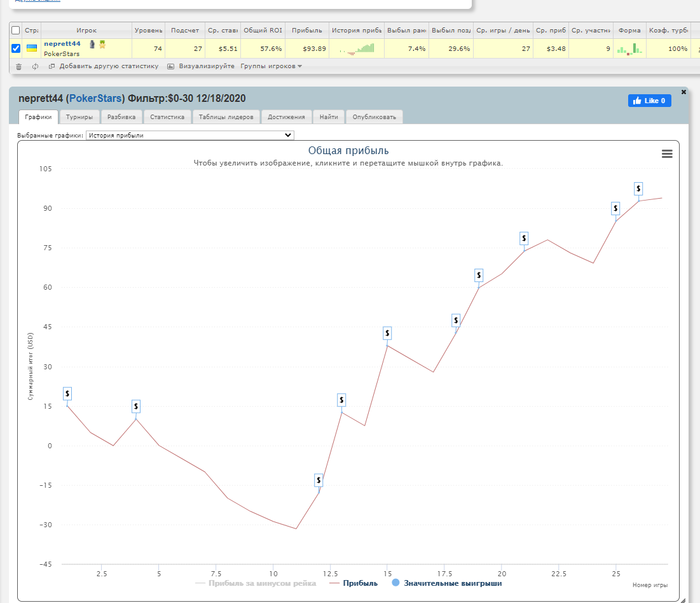This screenshot has height=603, width=700.
Task: Sort by the Игрок column header
Action: coord(86,30)
